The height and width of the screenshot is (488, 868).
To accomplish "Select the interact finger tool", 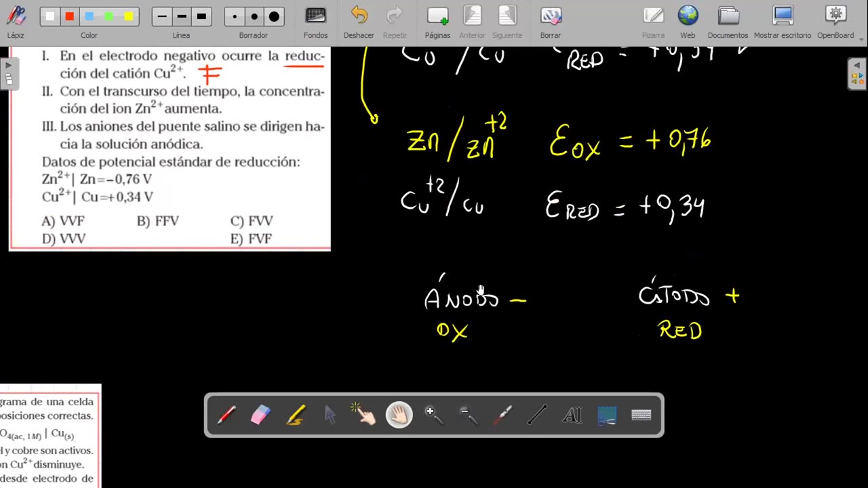I will coord(365,415).
